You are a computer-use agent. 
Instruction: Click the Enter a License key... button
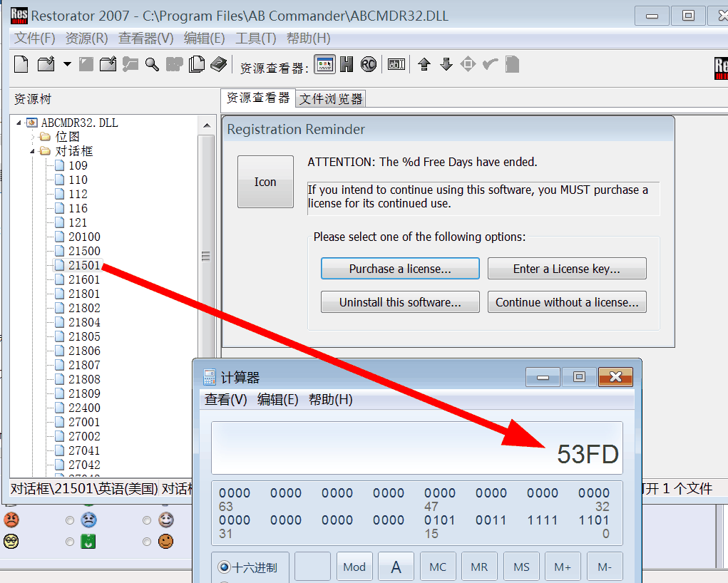(567, 269)
